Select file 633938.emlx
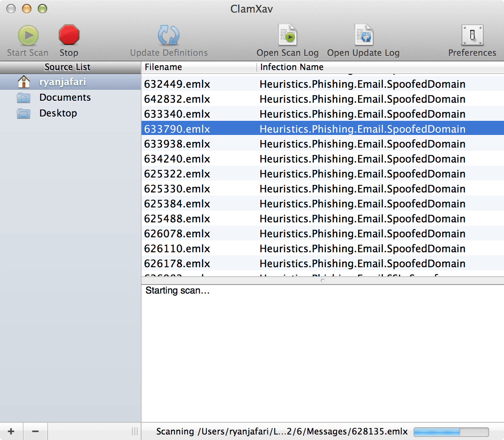Screen dimensions: 504x440 177,144
